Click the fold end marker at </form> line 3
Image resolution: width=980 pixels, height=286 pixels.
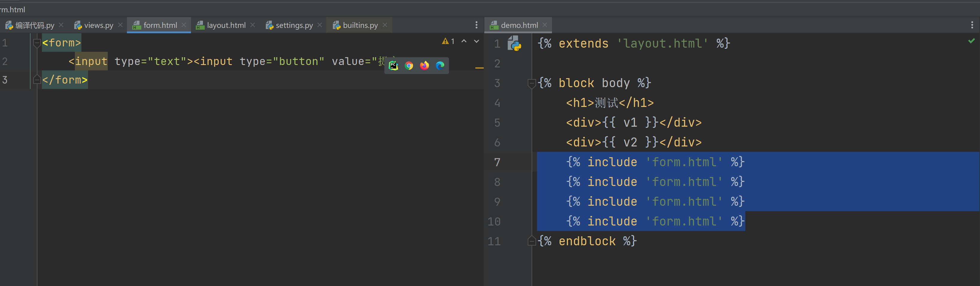click(x=37, y=80)
